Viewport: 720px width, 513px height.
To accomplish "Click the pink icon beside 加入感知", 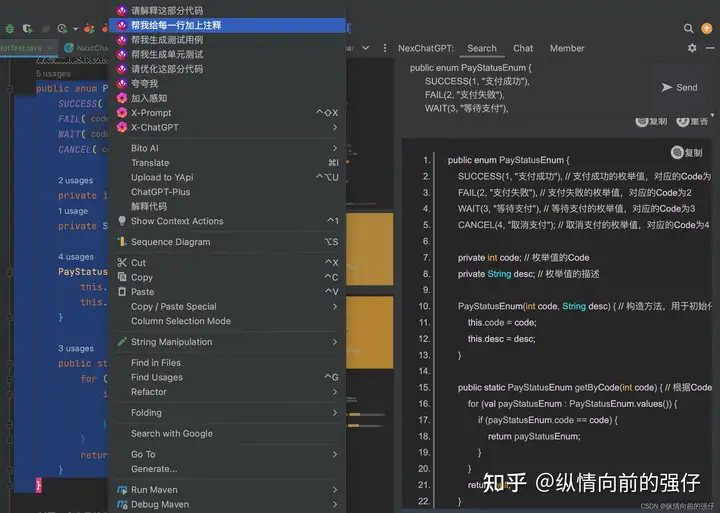I will [122, 98].
